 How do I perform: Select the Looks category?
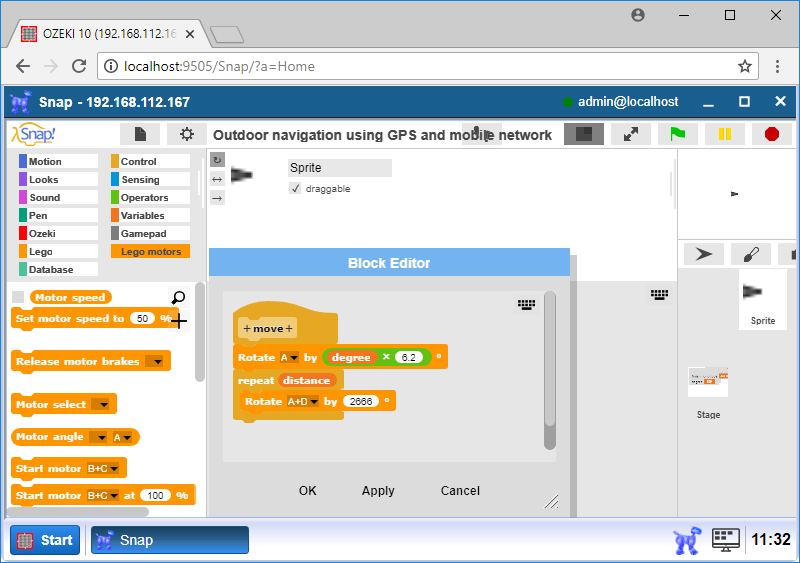(x=58, y=179)
